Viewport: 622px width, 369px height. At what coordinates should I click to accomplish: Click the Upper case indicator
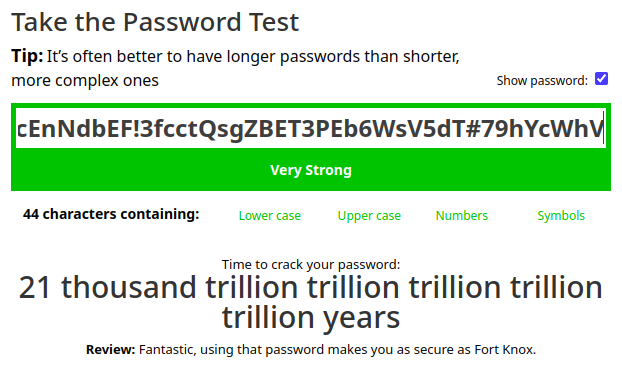point(369,215)
